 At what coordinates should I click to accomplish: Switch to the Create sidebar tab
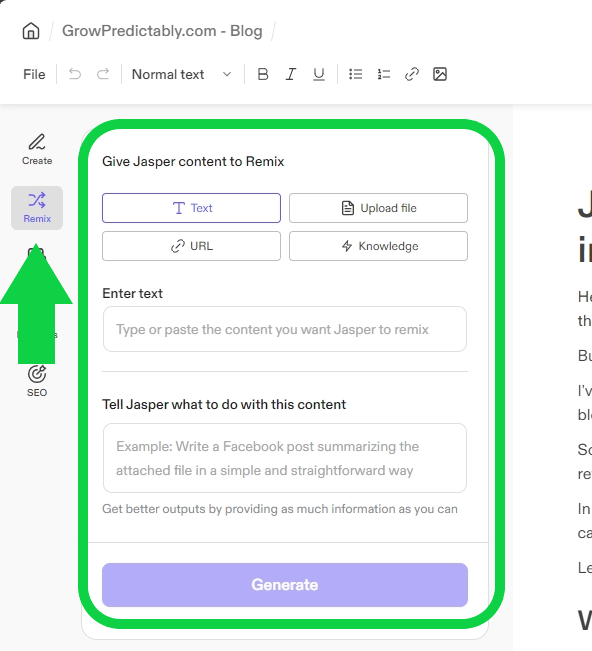[37, 150]
